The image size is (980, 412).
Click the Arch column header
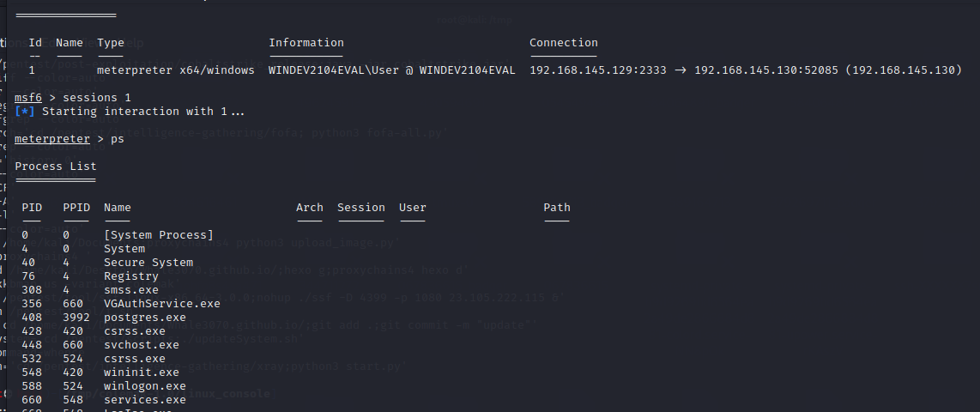[309, 208]
